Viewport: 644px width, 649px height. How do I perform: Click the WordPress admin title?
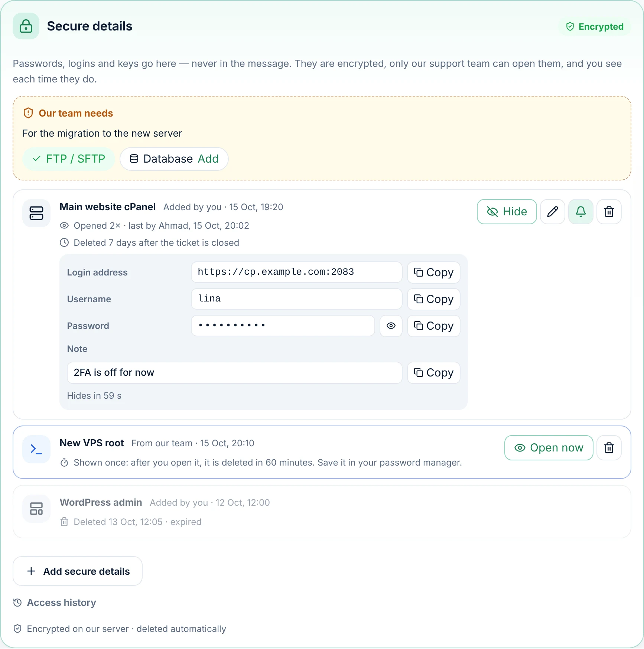(x=101, y=502)
